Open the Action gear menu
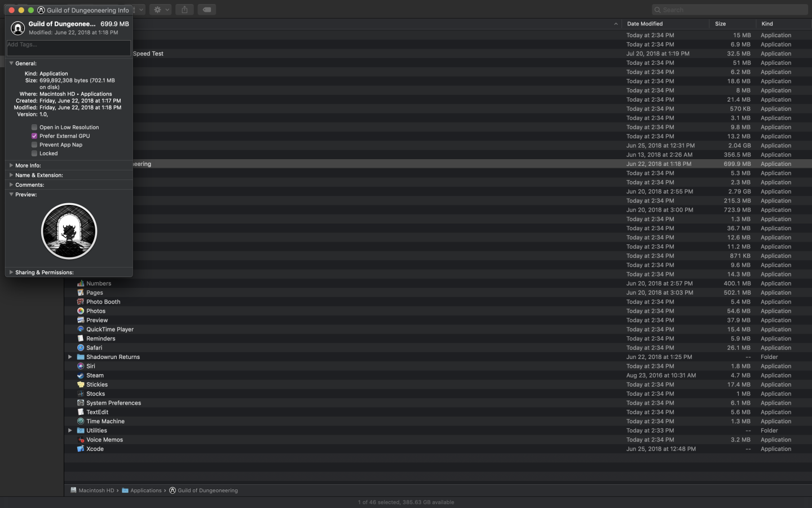This screenshot has width=812, height=508. (161, 10)
